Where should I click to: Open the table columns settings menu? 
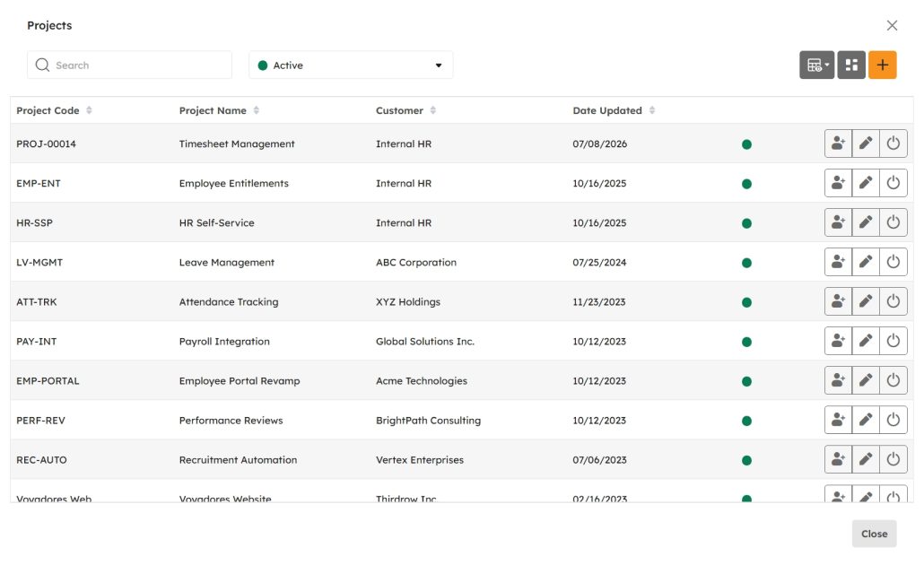coord(816,65)
